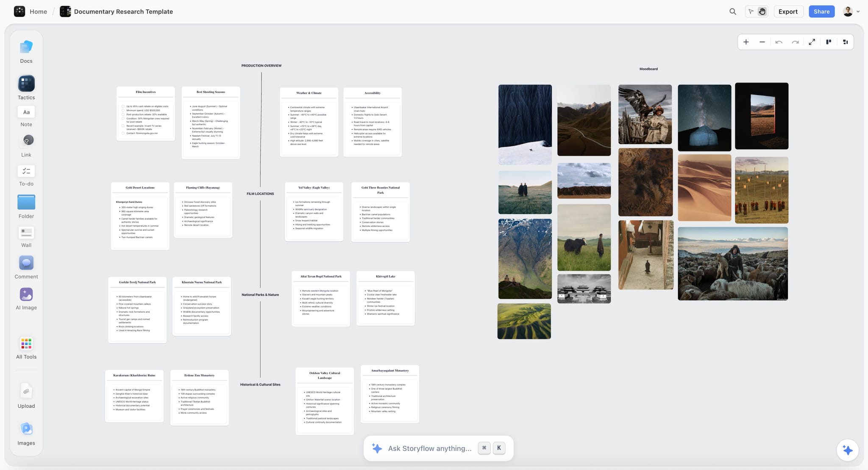Activate the hand pan tool
The image size is (868, 470).
click(762, 12)
